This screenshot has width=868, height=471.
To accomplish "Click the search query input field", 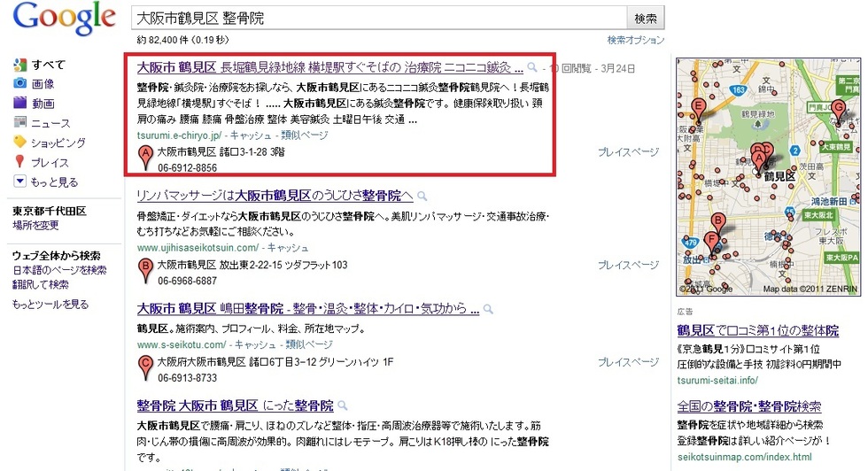I will (x=379, y=19).
